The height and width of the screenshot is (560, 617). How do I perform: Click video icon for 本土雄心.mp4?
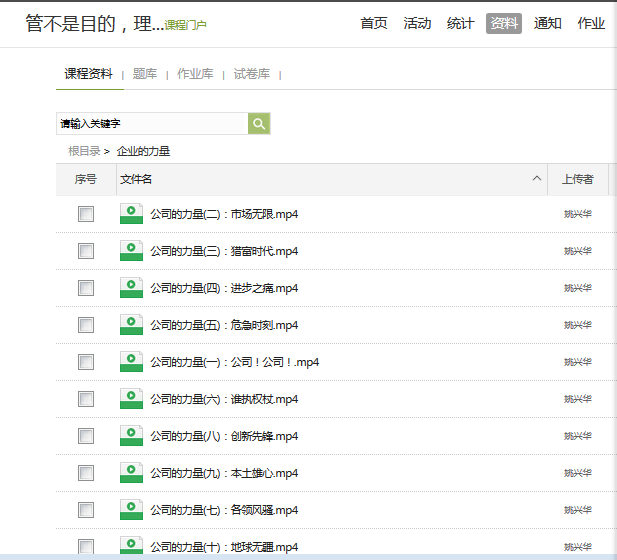(131, 473)
